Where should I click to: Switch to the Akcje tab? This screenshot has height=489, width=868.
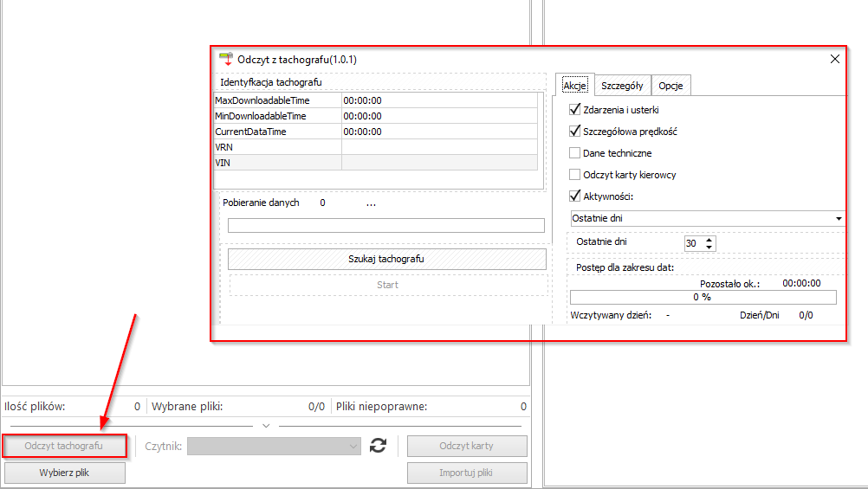[x=574, y=85]
